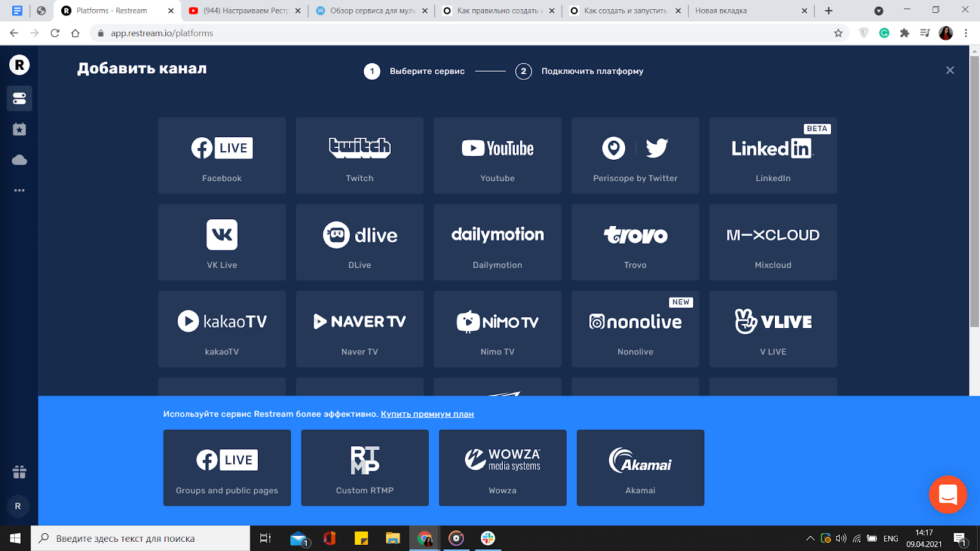Click the Windows taskbar search box
The width and height of the screenshot is (980, 551).
pos(140,538)
